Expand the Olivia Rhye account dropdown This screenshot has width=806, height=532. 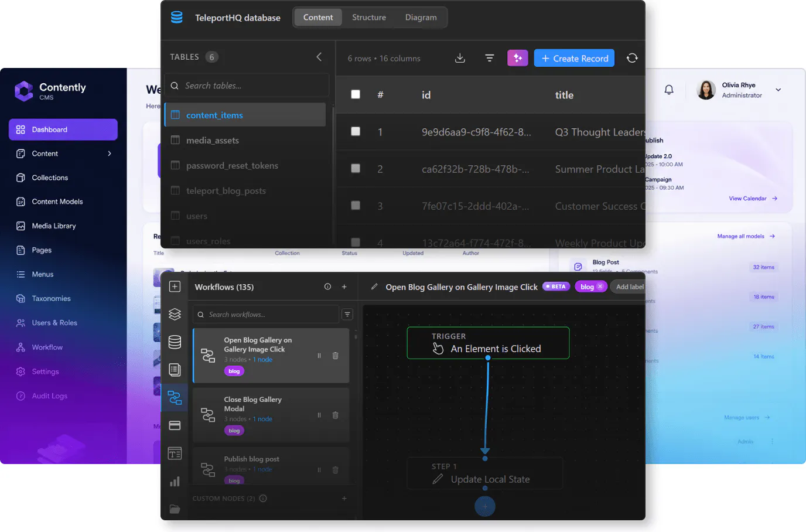pyautogui.click(x=778, y=90)
